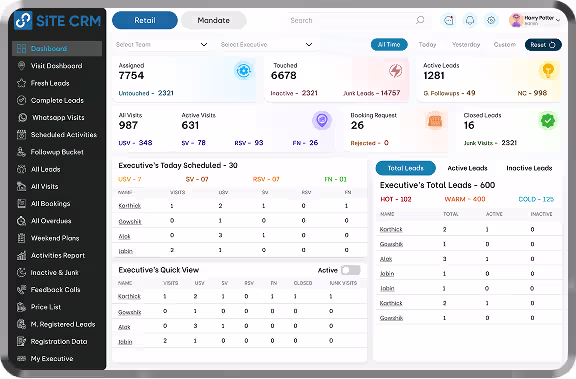Click the chat message icon in header
The image size is (576, 379).
tap(449, 20)
